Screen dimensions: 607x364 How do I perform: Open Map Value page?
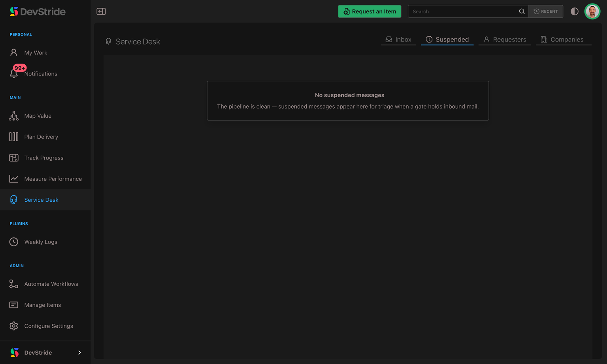[45, 116]
